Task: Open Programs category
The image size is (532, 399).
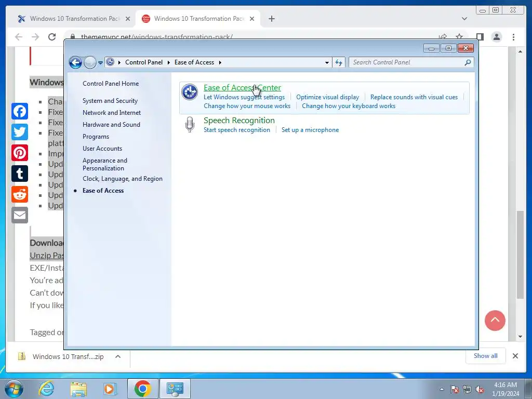Action: point(96,137)
